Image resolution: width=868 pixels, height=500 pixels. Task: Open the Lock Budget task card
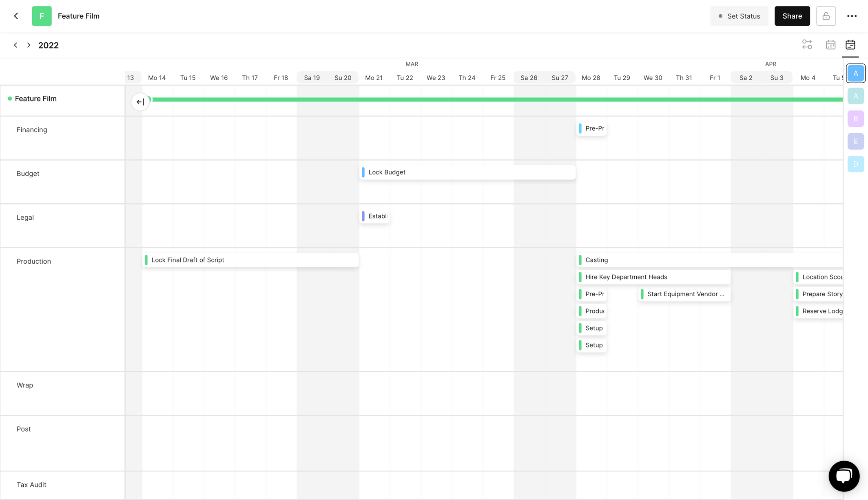click(x=467, y=172)
